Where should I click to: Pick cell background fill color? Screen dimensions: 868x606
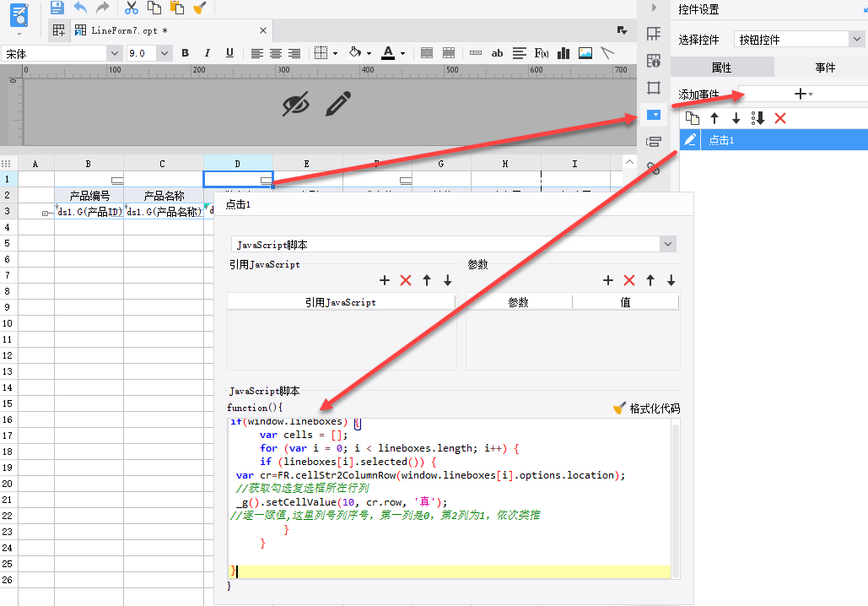click(x=355, y=53)
